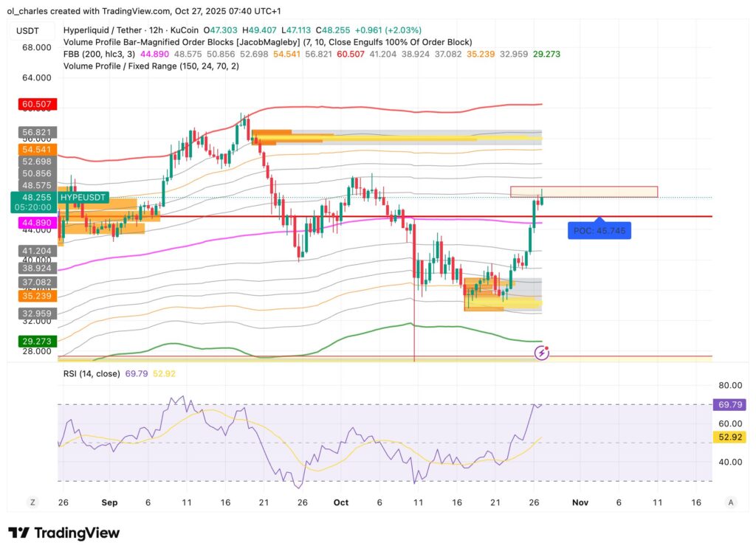Click the A auto-scale button at bottom right

click(x=730, y=502)
